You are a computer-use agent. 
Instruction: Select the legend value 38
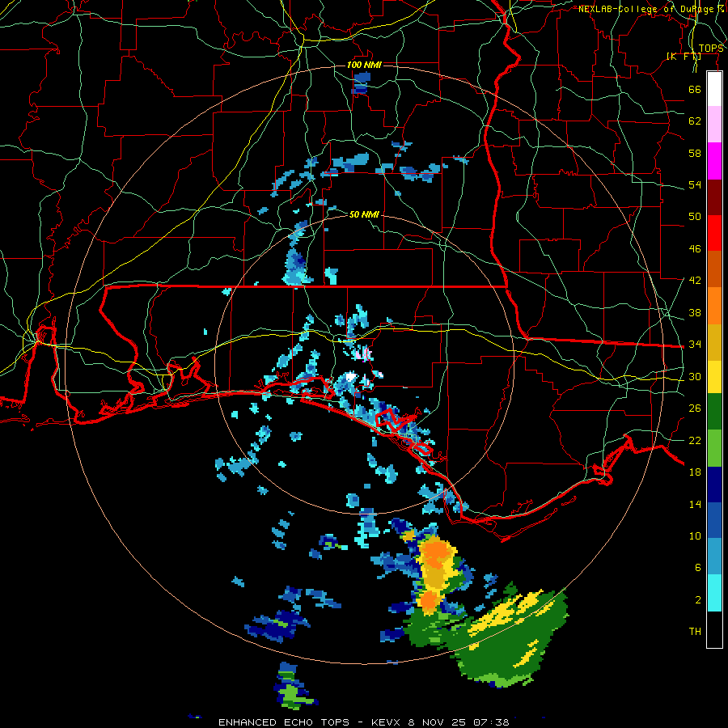pyautogui.click(x=695, y=313)
